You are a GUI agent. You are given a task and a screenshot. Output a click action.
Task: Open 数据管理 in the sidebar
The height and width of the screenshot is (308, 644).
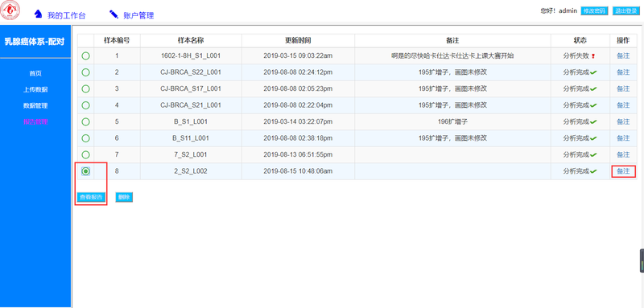tap(35, 105)
